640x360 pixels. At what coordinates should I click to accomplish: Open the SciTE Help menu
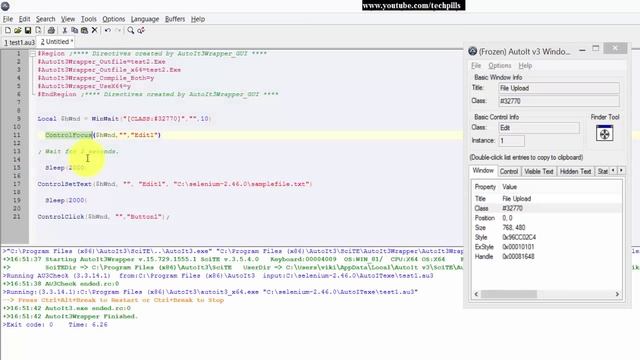tap(198, 19)
